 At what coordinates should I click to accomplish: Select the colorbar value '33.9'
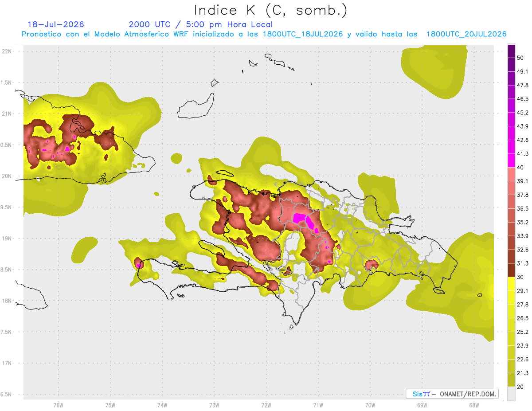(522, 236)
